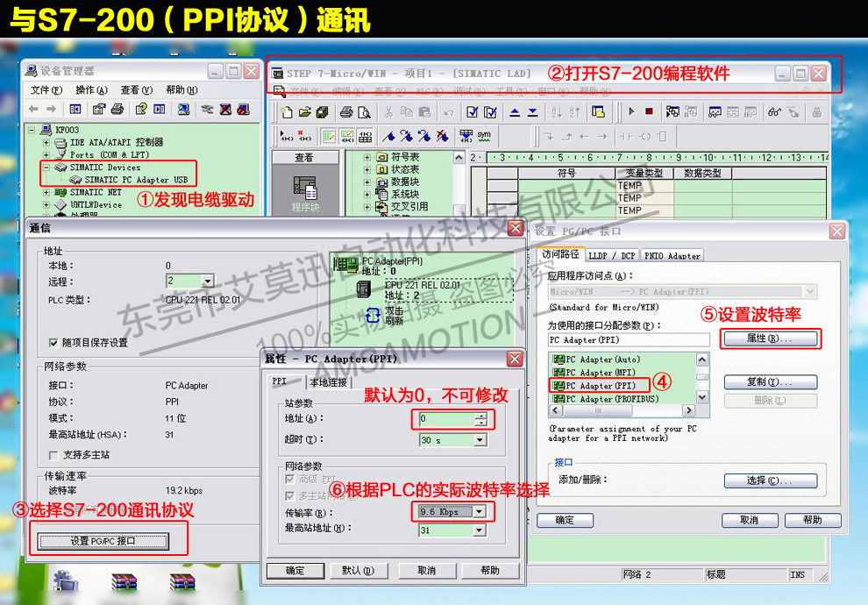Click the station address stepper arrows
Screen dimensions: 868x605
[480, 419]
